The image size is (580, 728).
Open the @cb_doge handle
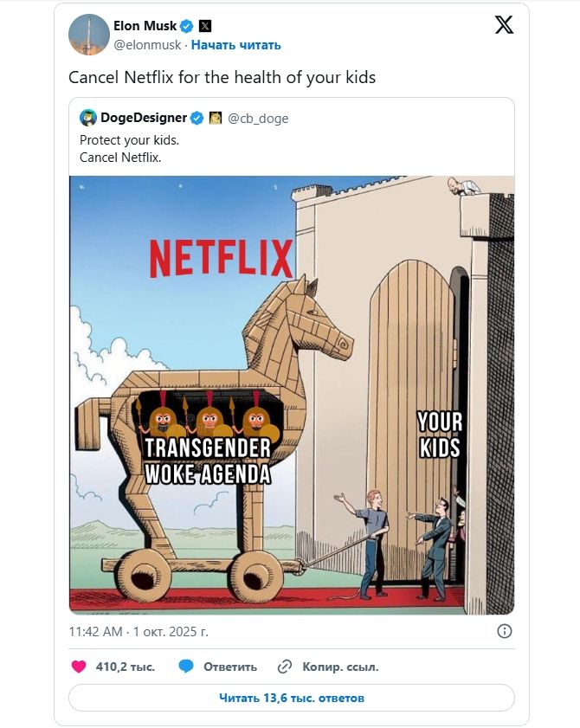[x=258, y=119]
